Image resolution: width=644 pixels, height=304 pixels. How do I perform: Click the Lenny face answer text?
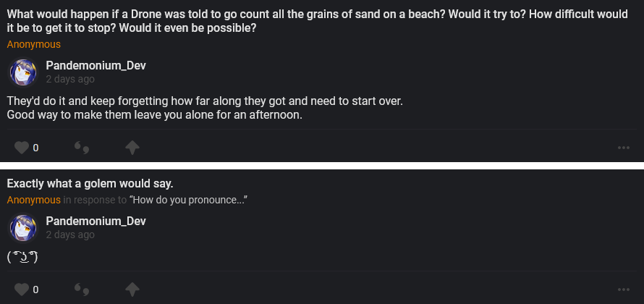click(22, 256)
